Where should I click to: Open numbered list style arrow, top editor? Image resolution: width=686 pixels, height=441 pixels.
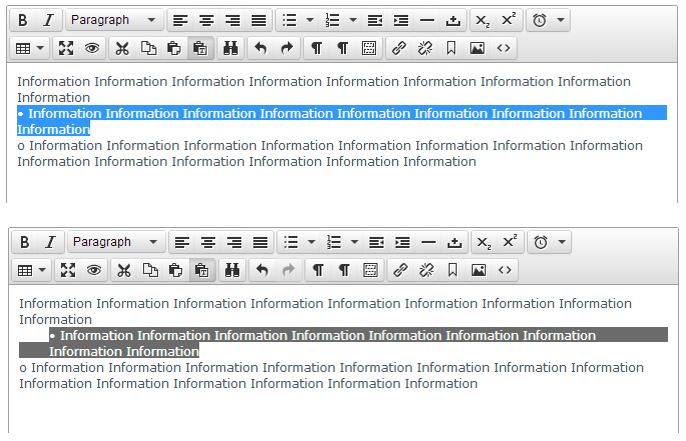(x=353, y=20)
